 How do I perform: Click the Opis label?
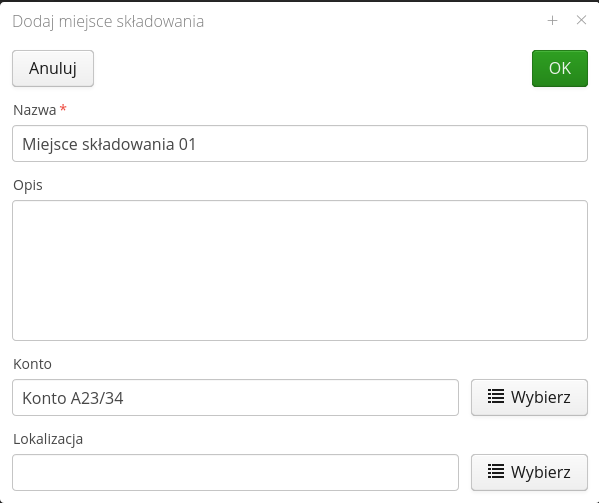(x=28, y=185)
